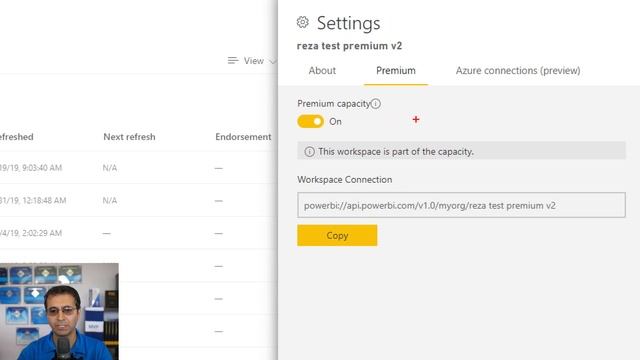640x360 pixels.
Task: Click the Workspace Connection input field
Action: tap(461, 205)
